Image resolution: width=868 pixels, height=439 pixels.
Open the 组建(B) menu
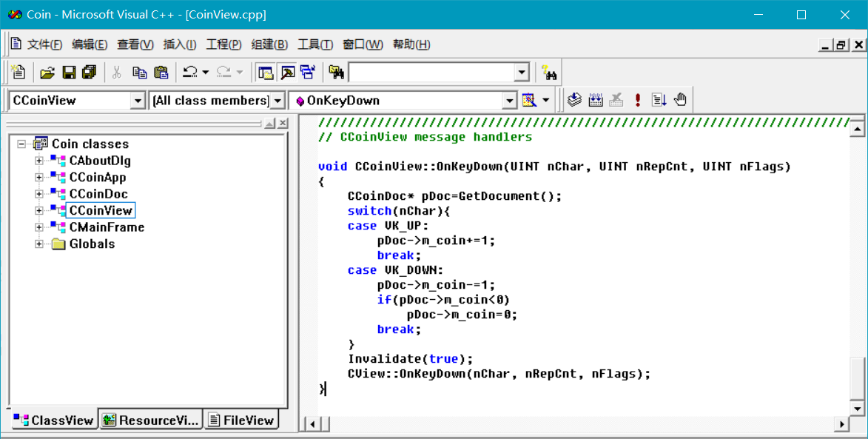click(x=269, y=45)
